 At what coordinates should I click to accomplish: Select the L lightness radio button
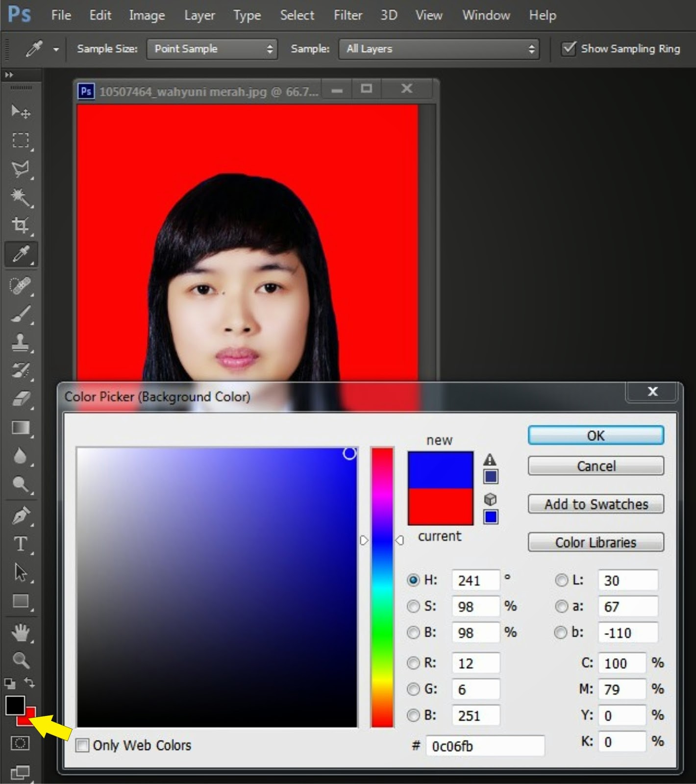point(561,580)
